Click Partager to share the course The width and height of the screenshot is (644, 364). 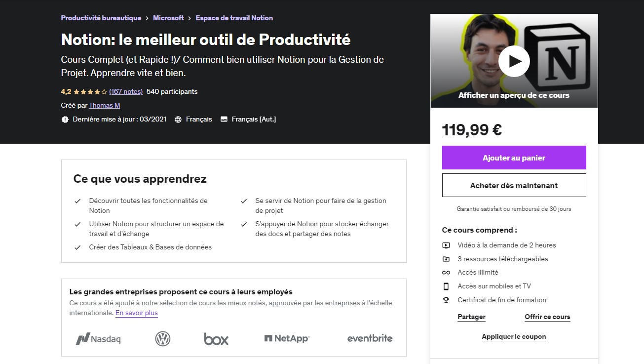coord(471,317)
